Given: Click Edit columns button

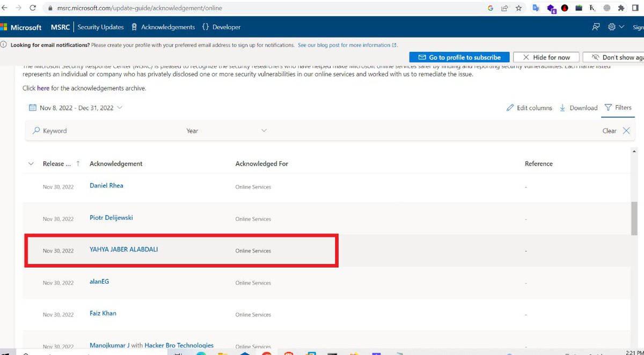Looking at the screenshot, I should pyautogui.click(x=529, y=108).
